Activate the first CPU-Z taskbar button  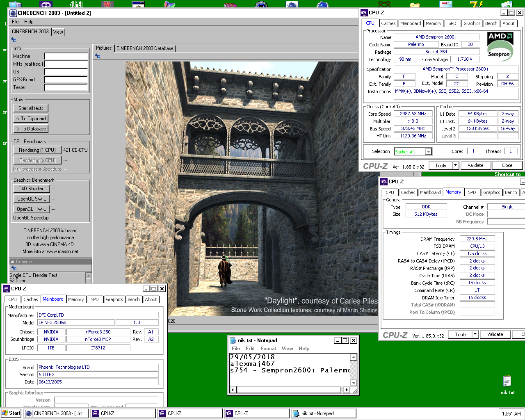tap(124, 413)
